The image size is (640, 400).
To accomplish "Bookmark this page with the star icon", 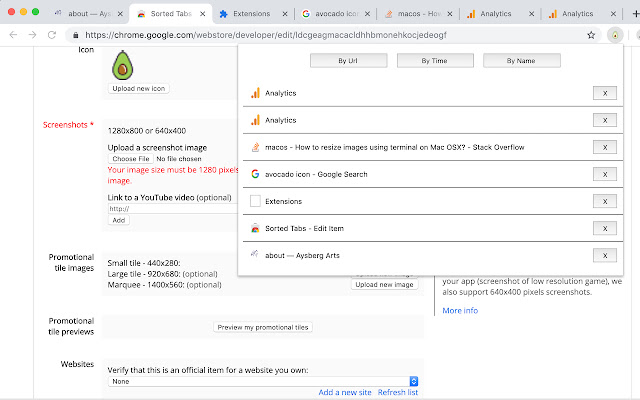I will point(591,35).
